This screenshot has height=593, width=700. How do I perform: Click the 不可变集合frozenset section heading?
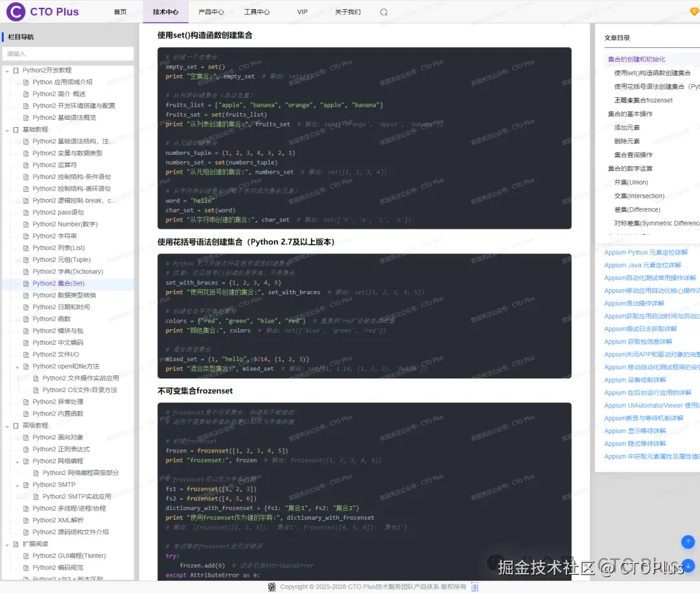[195, 391]
